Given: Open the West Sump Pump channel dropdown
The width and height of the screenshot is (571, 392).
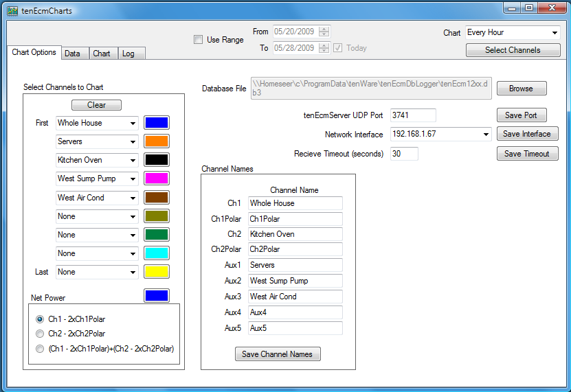Looking at the screenshot, I should [97, 178].
